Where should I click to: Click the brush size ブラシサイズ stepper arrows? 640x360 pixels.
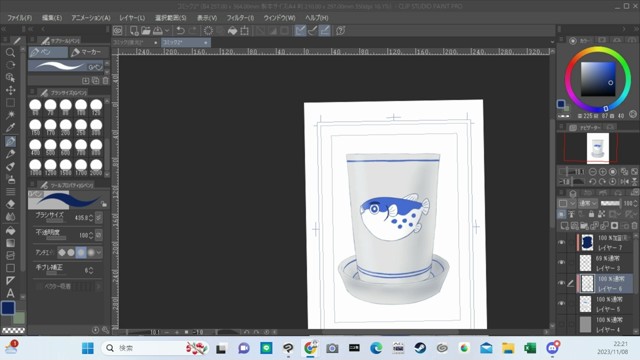pos(91,218)
